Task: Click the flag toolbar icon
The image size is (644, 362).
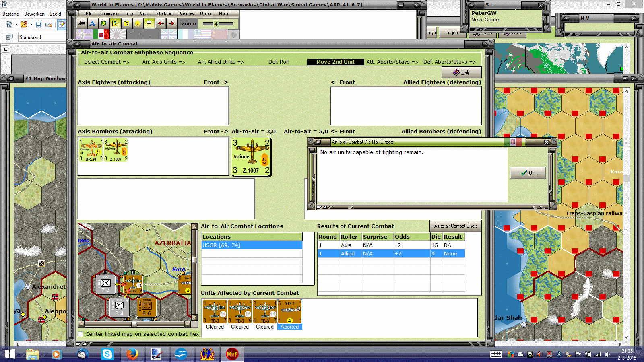Action: 149,23
